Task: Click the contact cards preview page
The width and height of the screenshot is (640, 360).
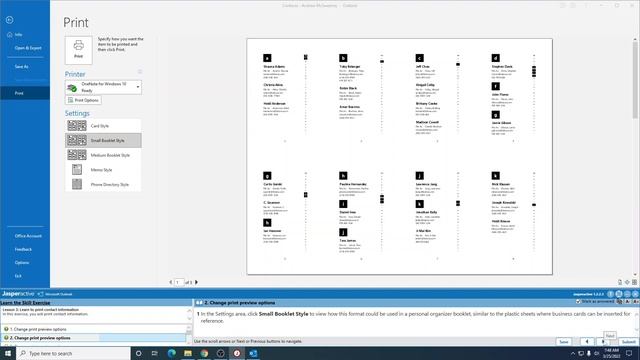Action: point(400,156)
